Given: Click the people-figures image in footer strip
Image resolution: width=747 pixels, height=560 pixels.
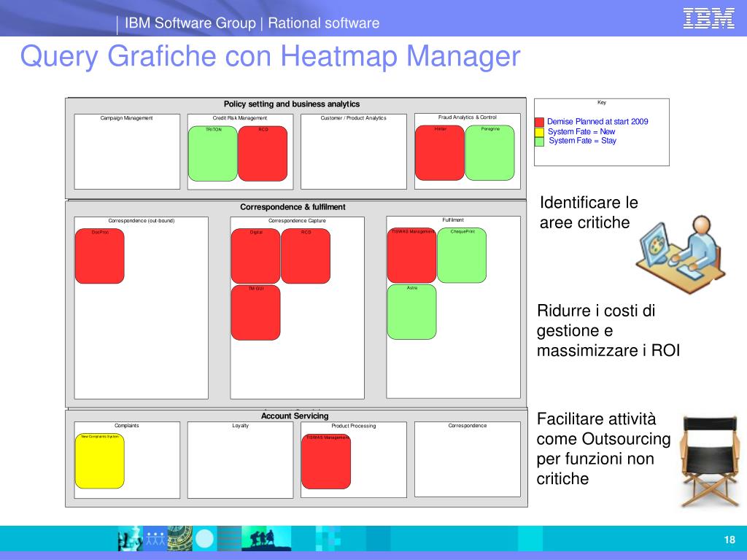Looking at the screenshot, I should click(155, 538).
